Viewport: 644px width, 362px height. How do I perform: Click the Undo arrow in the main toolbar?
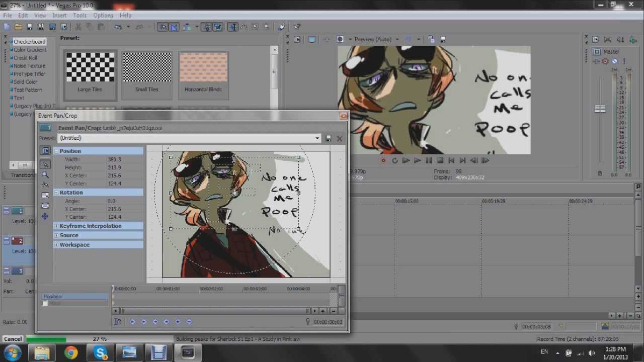click(117, 27)
